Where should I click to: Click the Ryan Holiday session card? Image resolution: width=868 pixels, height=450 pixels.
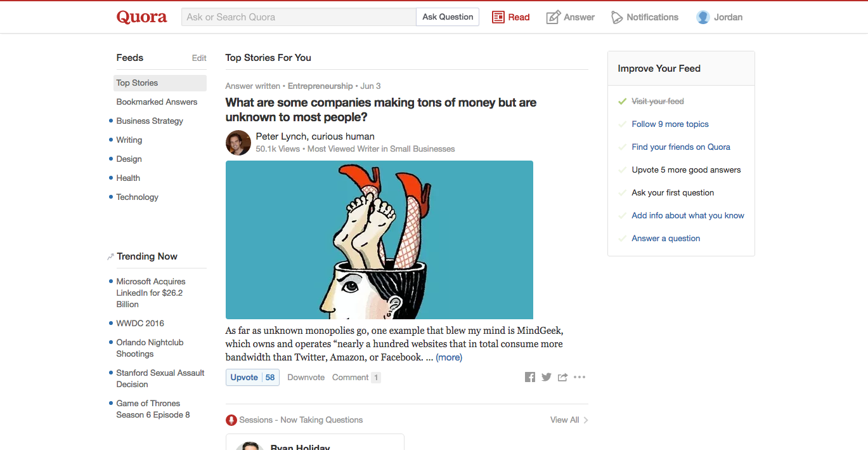(315, 442)
